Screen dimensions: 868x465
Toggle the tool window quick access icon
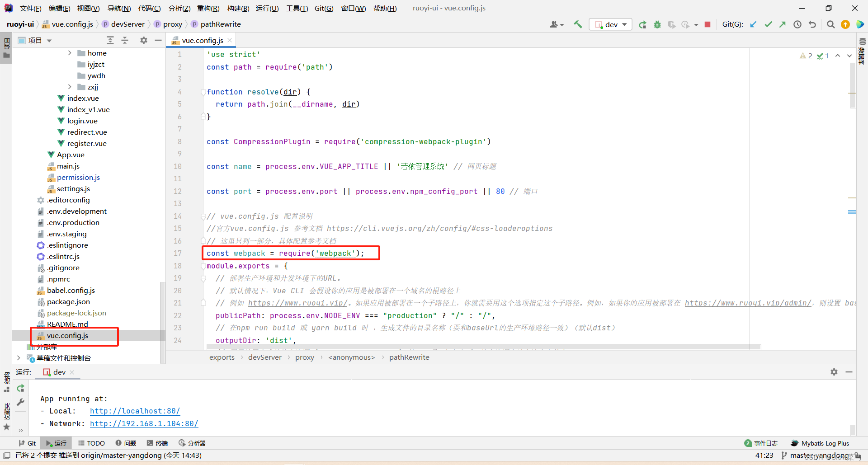(x=7, y=456)
